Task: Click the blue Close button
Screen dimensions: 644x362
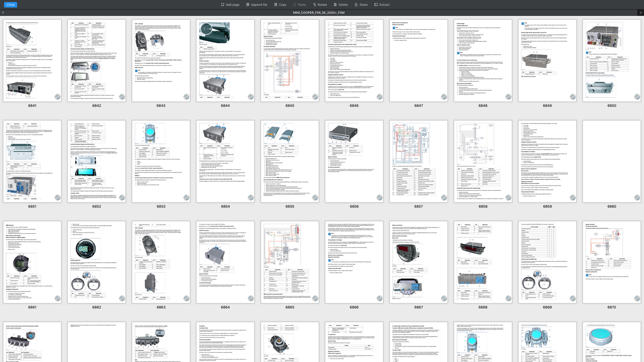Action: pyautogui.click(x=11, y=4)
